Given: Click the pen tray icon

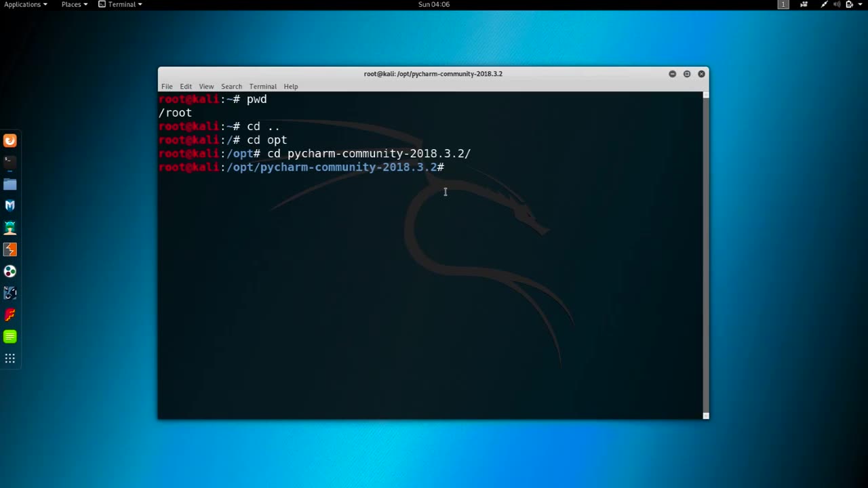Looking at the screenshot, I should point(825,4).
